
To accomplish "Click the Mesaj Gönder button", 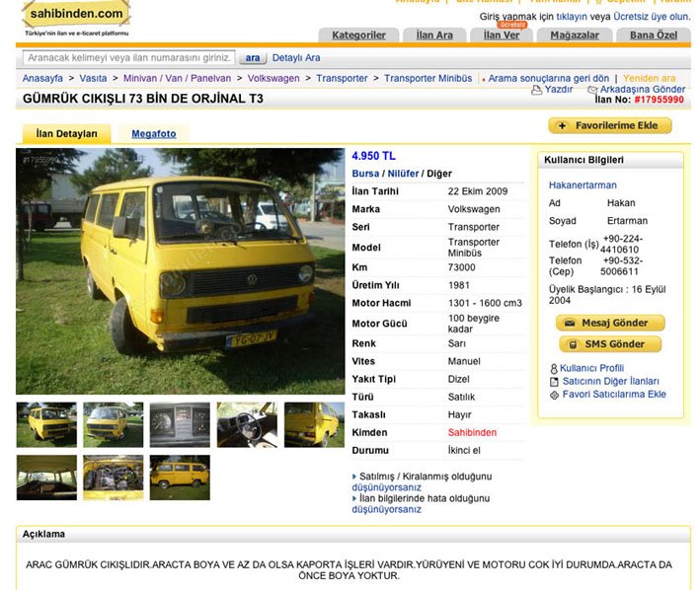I will (x=610, y=323).
